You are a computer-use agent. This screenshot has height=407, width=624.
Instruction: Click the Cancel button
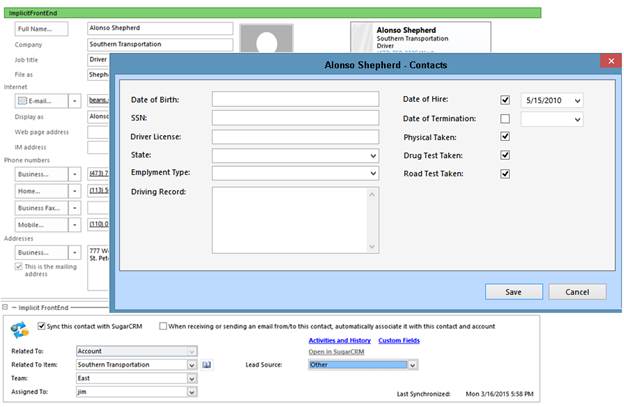(x=577, y=292)
